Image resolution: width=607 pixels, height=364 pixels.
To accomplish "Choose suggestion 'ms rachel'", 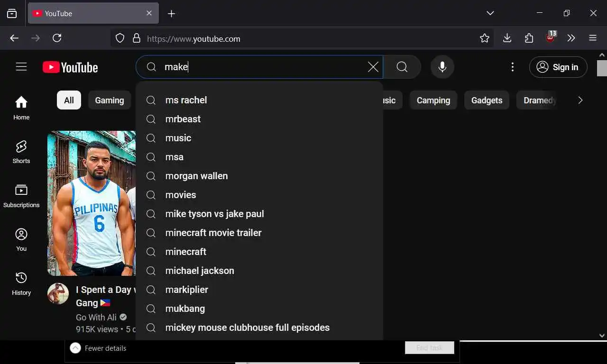I will 259,100.
